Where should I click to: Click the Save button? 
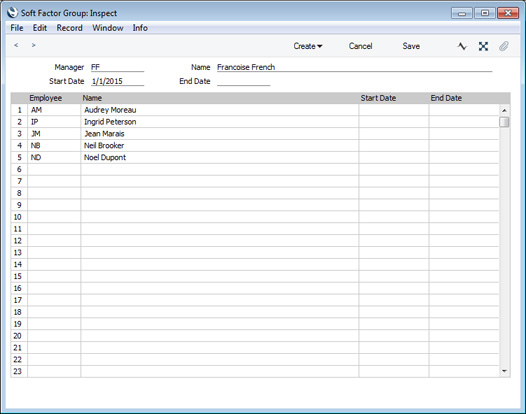pyautogui.click(x=411, y=46)
